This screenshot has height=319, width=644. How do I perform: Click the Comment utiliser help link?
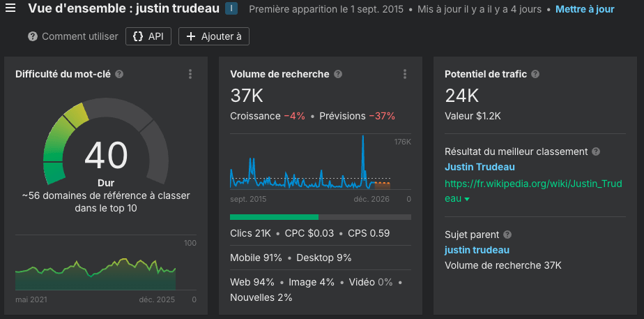coord(79,36)
